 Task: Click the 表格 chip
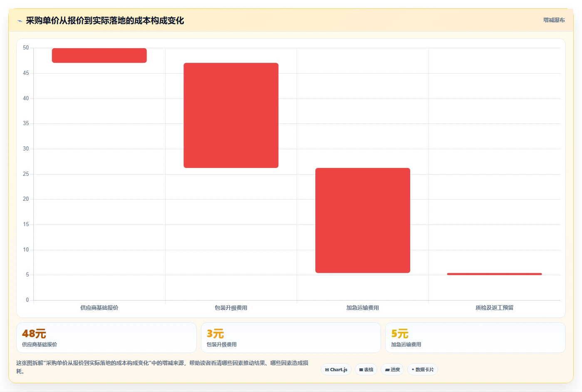pos(366,370)
